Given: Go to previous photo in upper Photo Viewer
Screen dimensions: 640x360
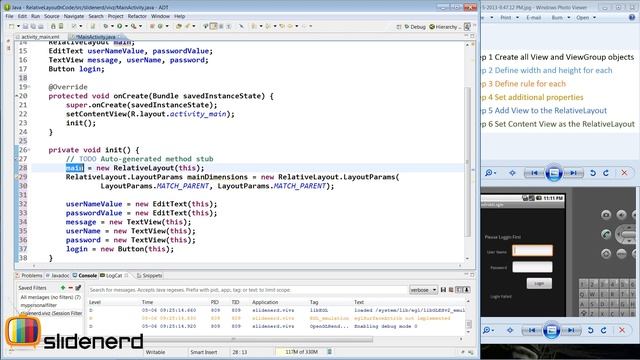Looking at the screenshot, I should click(x=534, y=173).
